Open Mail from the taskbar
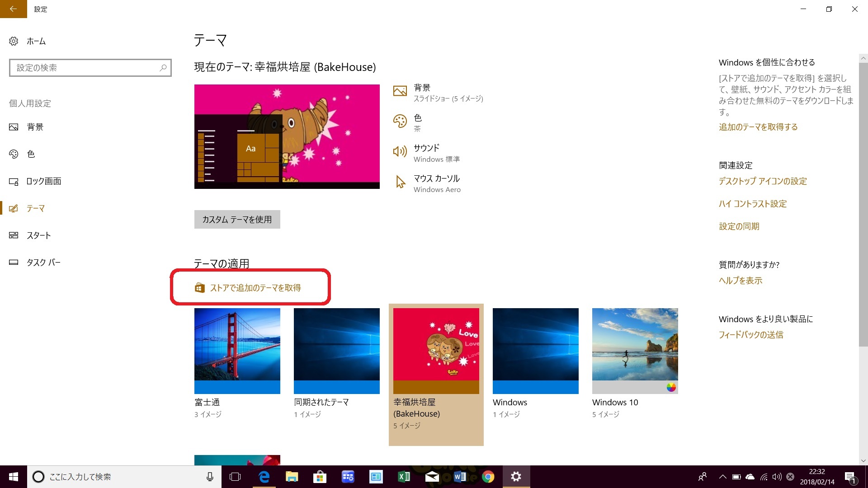This screenshot has width=868, height=488. click(432, 477)
